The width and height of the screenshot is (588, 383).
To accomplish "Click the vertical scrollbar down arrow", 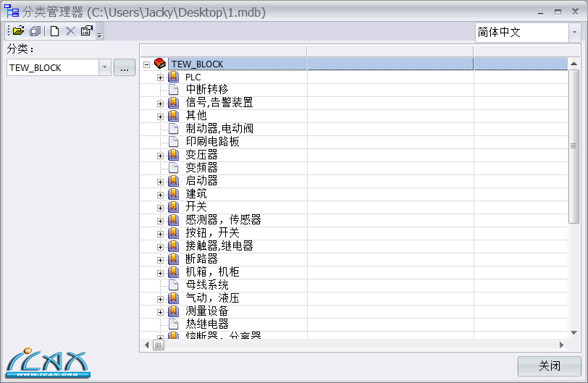I will click(x=574, y=332).
